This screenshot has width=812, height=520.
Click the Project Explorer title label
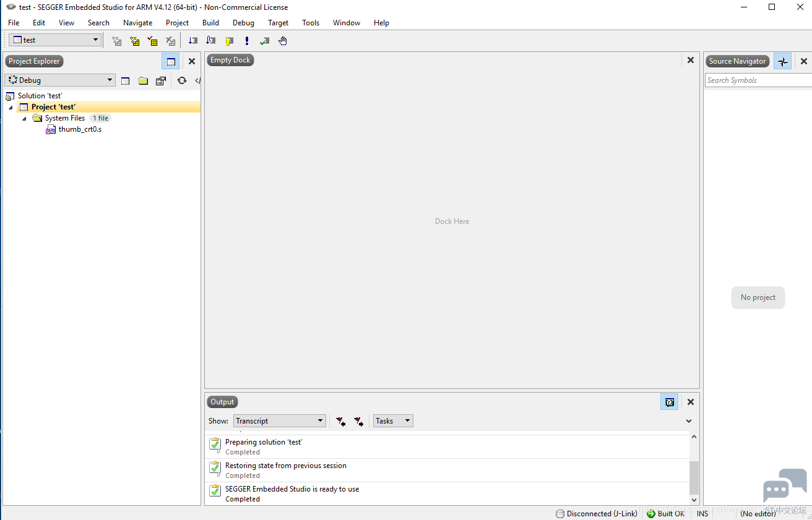pos(34,61)
